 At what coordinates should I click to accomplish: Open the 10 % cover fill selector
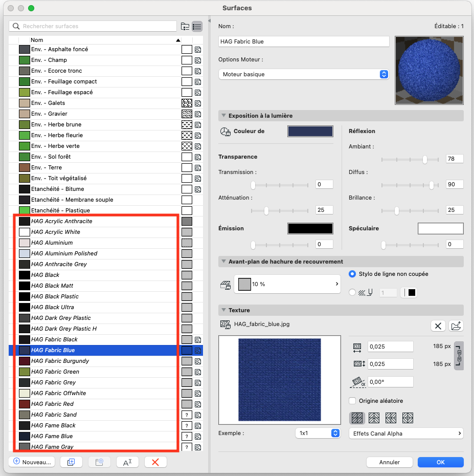[x=287, y=284]
